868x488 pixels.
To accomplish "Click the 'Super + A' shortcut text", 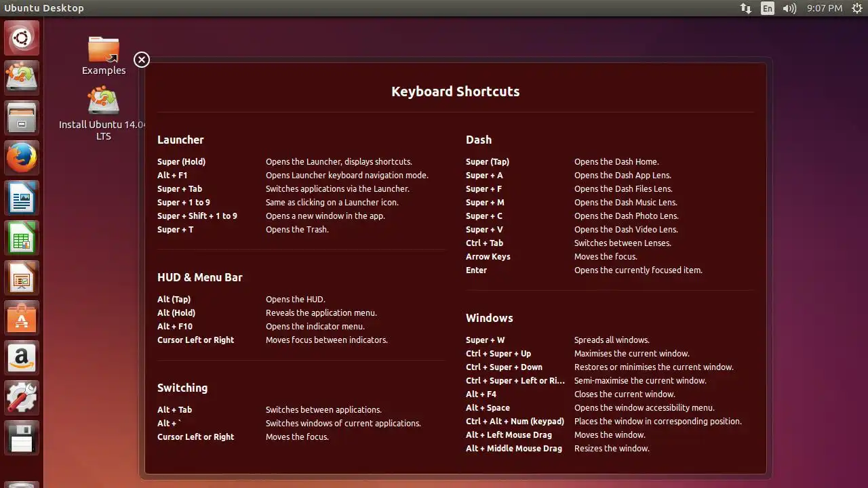I will 484,176.
